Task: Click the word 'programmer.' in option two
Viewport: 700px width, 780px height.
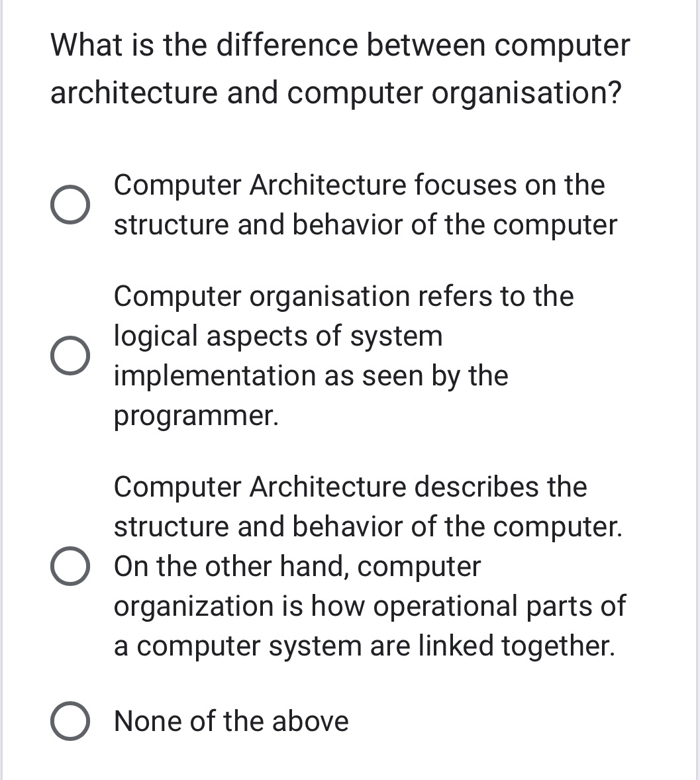Action: [196, 415]
